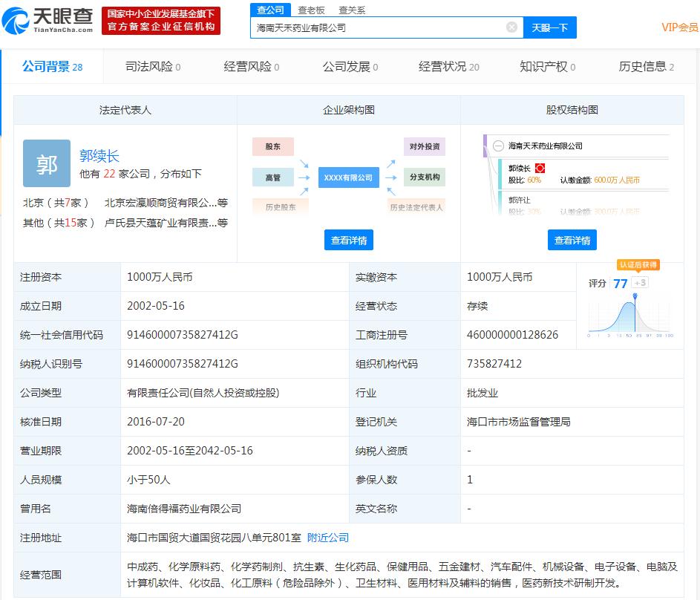Open the 22 companies count link

tap(109, 174)
